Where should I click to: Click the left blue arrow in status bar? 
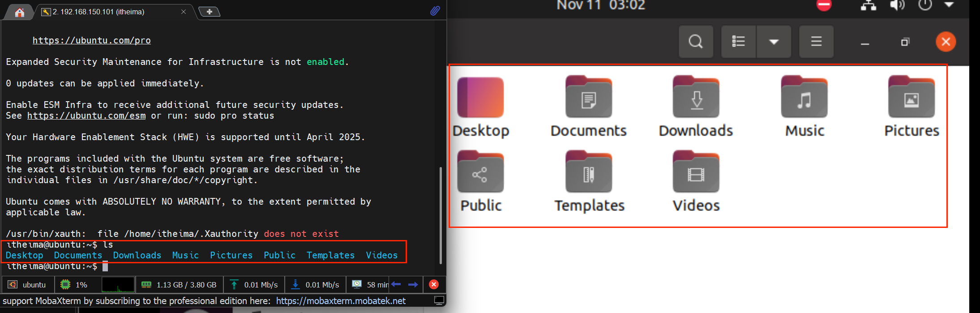tap(396, 284)
